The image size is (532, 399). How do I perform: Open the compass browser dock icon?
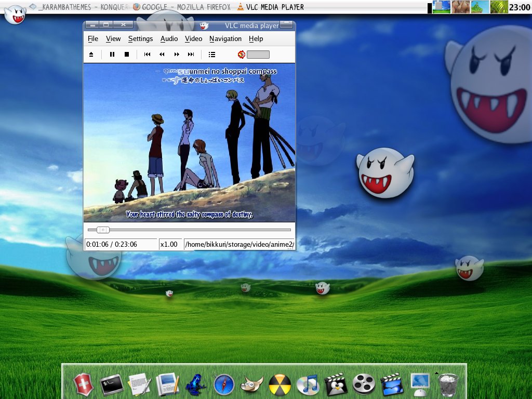(224, 385)
